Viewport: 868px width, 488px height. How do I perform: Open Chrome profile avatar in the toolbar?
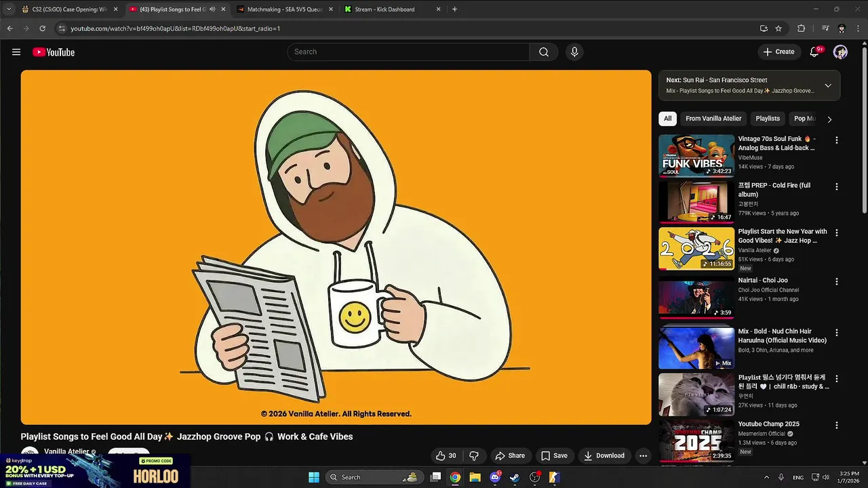click(x=842, y=28)
